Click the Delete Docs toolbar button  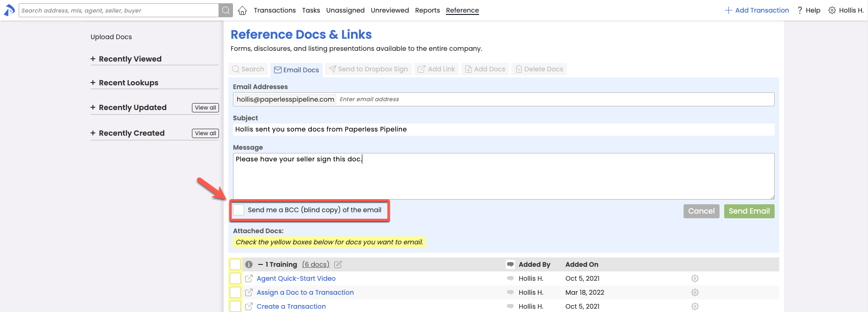(x=539, y=69)
